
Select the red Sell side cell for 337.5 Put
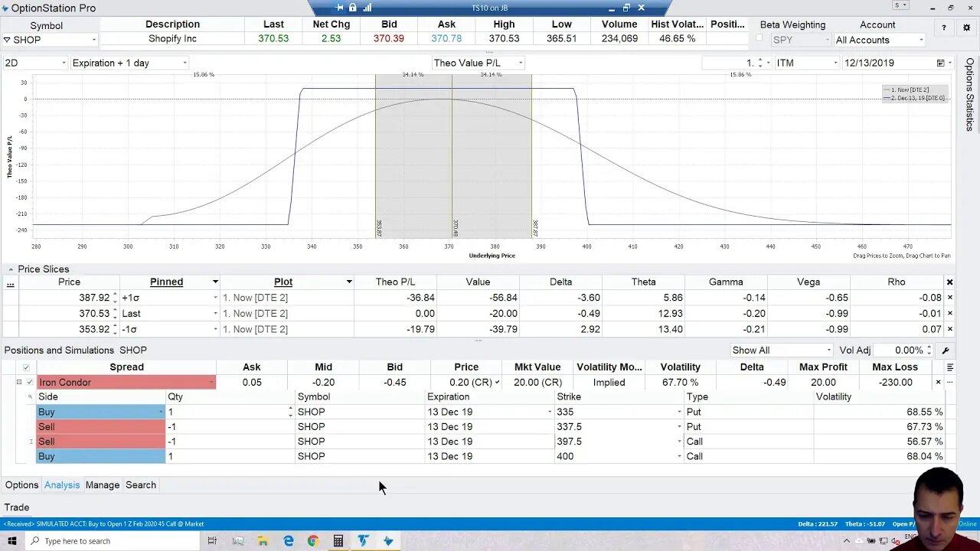click(101, 427)
